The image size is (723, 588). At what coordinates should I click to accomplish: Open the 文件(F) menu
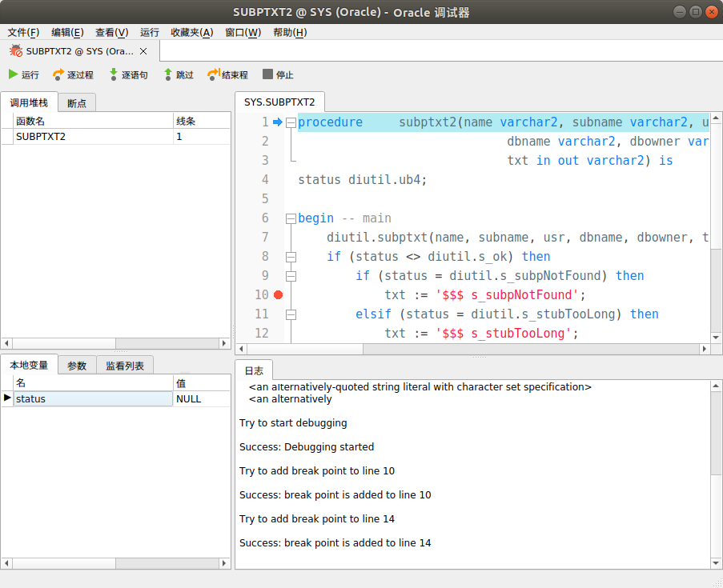coord(23,32)
